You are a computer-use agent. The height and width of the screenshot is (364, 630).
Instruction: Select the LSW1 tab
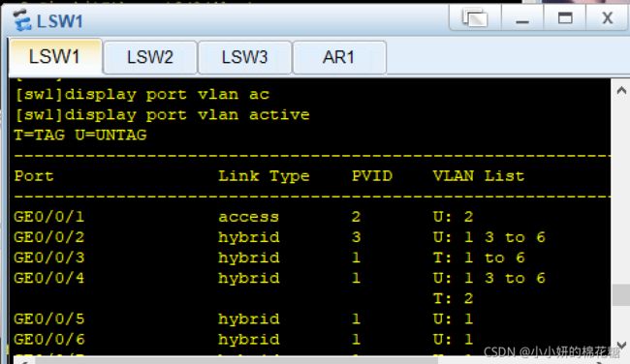pyautogui.click(x=55, y=56)
